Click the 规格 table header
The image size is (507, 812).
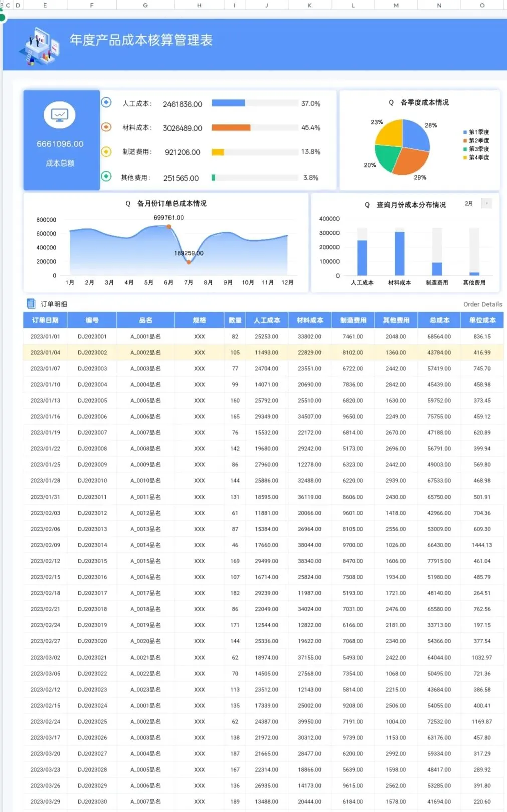[199, 320]
